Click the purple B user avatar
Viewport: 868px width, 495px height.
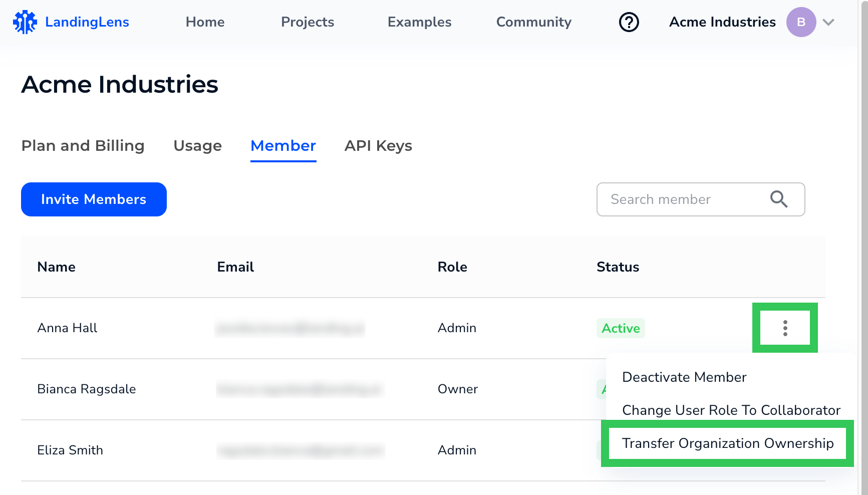click(801, 22)
